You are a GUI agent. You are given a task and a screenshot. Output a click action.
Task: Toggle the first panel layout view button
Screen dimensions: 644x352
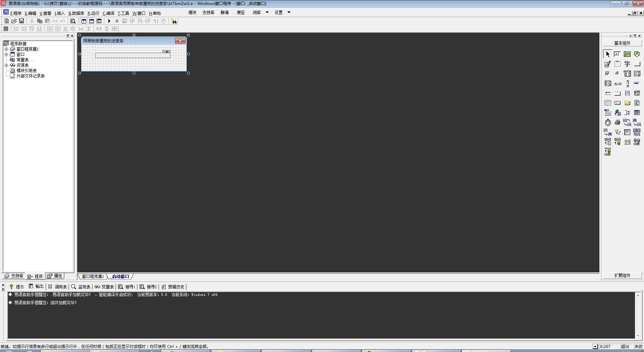(84, 21)
